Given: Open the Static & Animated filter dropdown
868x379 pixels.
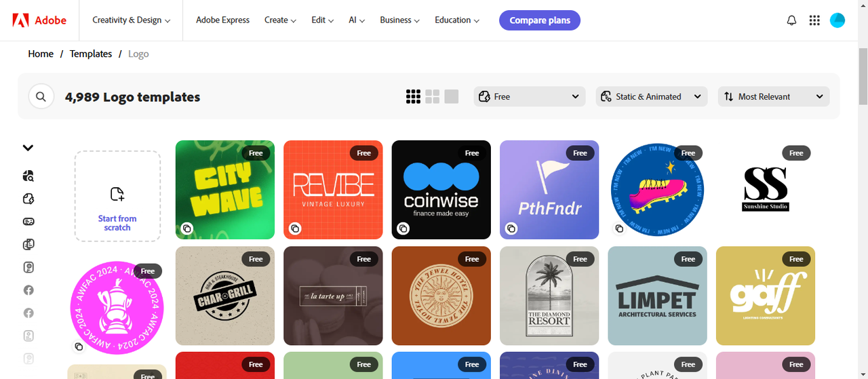Looking at the screenshot, I should point(652,97).
